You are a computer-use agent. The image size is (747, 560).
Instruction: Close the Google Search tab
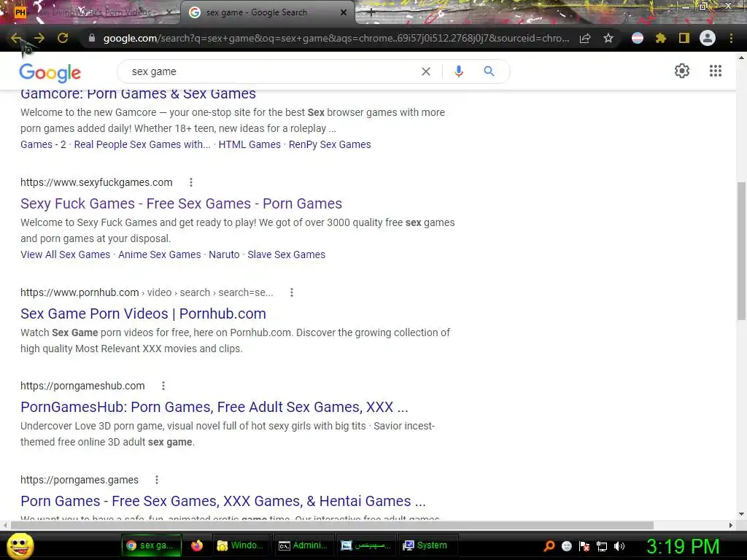(x=344, y=12)
